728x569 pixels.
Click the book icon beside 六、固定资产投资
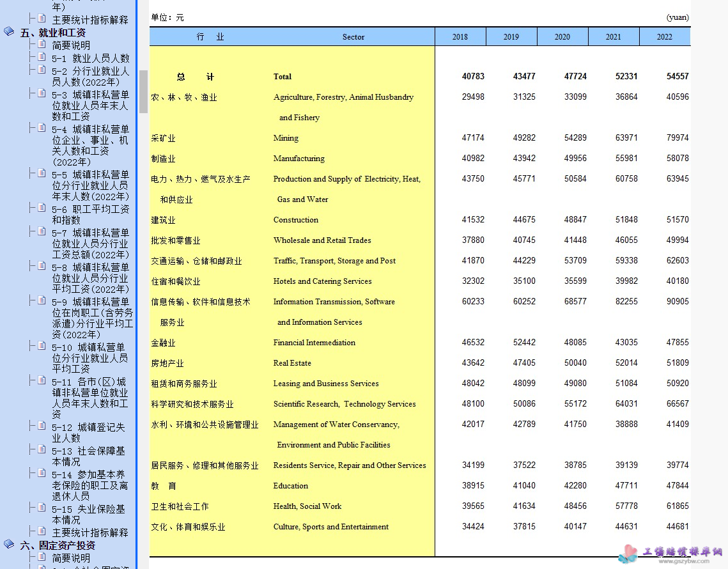tap(9, 544)
